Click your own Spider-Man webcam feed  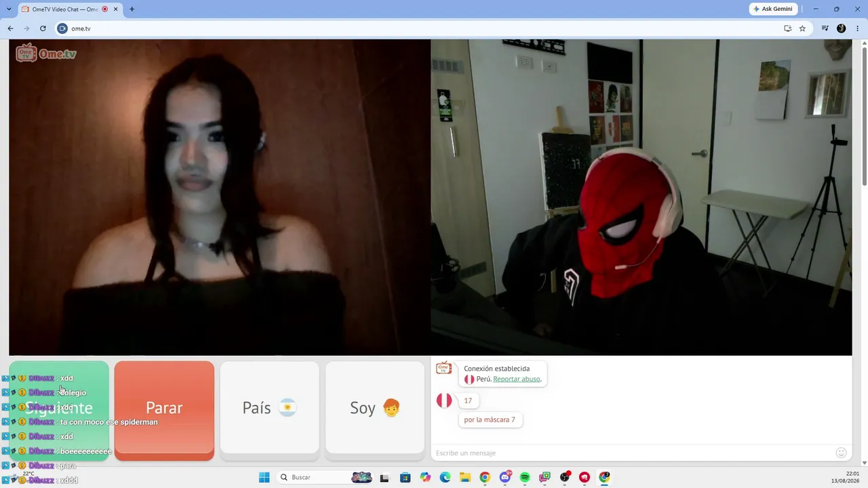click(x=642, y=197)
